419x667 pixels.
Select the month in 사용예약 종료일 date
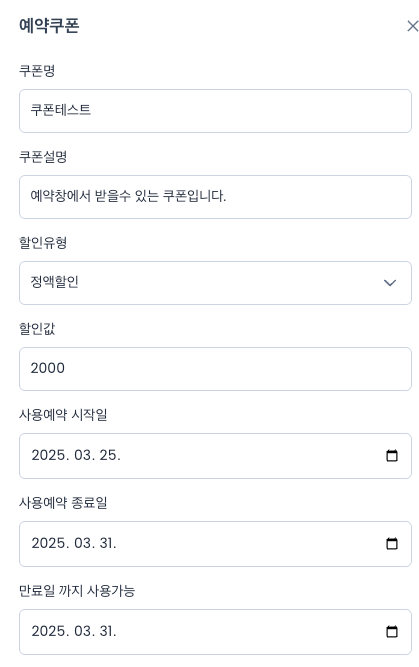point(84,543)
